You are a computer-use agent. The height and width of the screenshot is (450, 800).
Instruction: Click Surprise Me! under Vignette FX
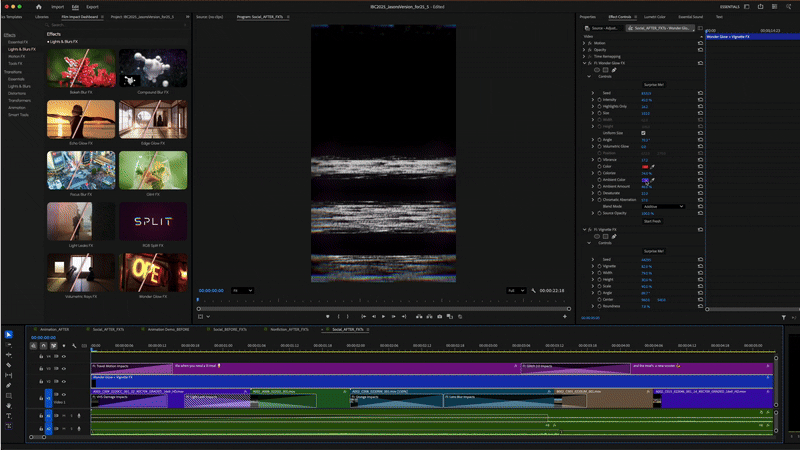pyautogui.click(x=652, y=251)
